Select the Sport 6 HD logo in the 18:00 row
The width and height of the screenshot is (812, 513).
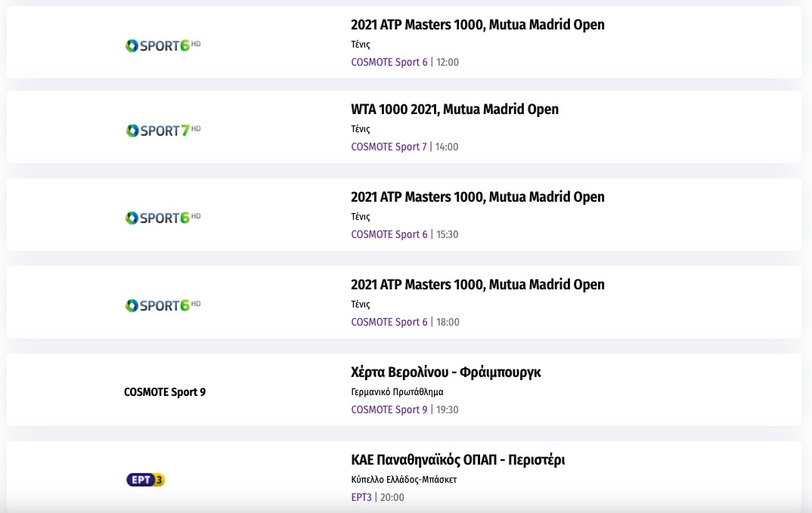coord(163,305)
